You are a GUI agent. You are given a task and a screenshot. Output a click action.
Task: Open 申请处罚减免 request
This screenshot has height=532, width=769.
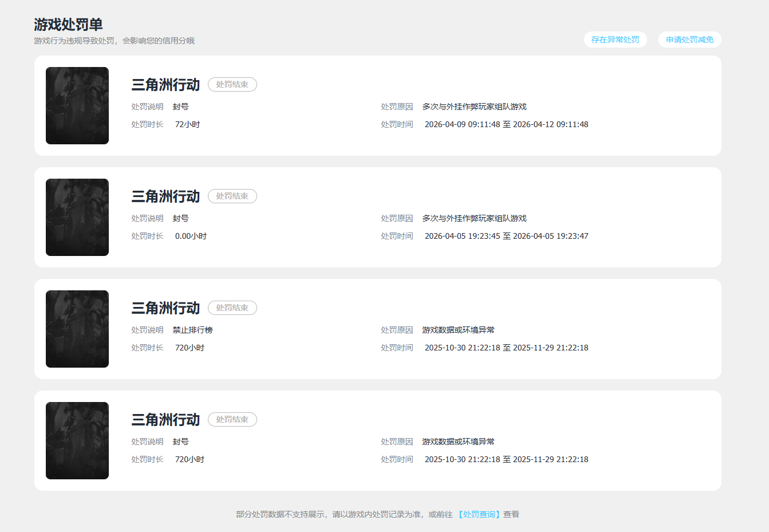[689, 40]
